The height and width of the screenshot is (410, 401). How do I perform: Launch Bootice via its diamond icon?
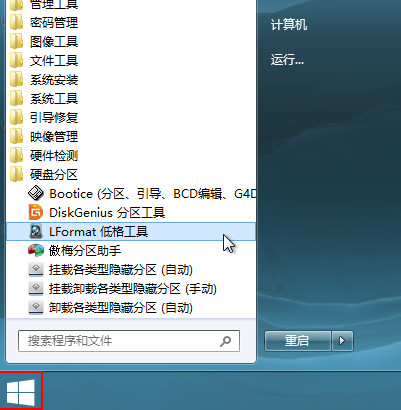[36, 193]
